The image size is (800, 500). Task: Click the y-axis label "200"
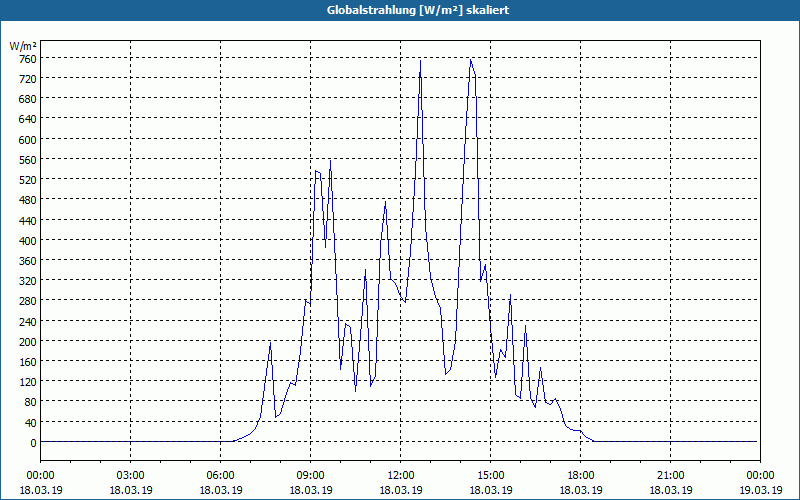point(28,342)
